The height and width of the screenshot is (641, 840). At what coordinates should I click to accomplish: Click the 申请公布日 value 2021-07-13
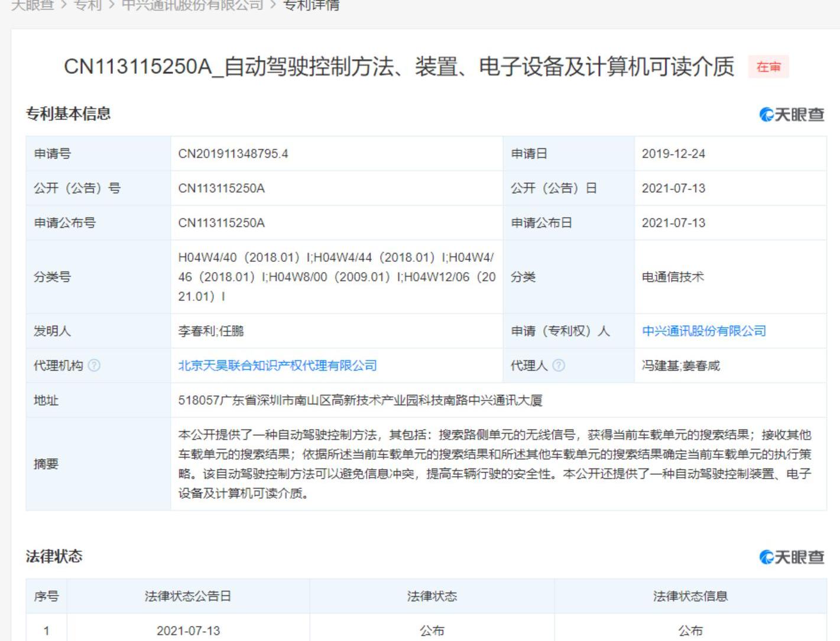[x=673, y=223]
